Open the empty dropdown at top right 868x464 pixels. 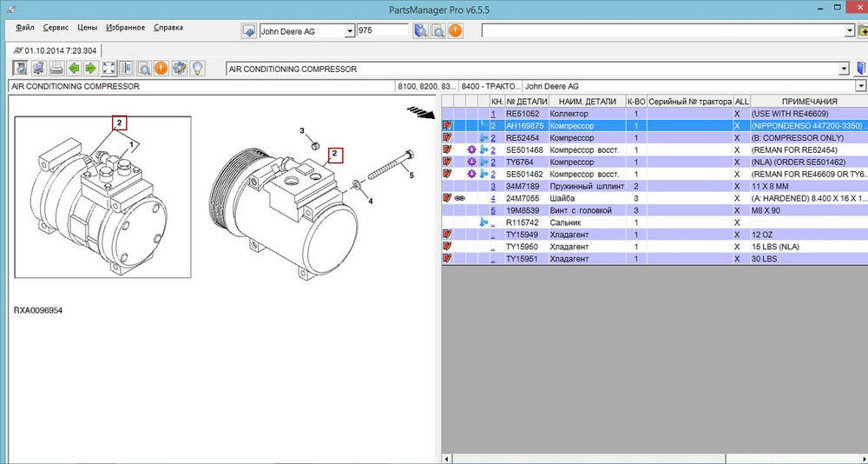850,30
